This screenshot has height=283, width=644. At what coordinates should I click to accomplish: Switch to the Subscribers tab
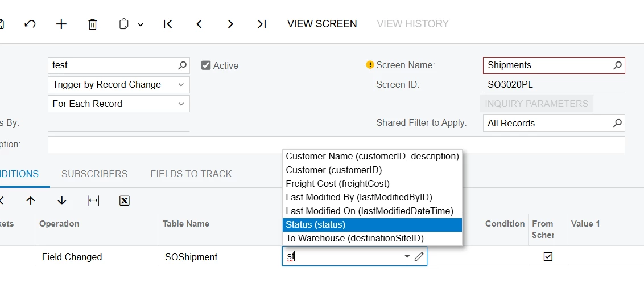94,174
